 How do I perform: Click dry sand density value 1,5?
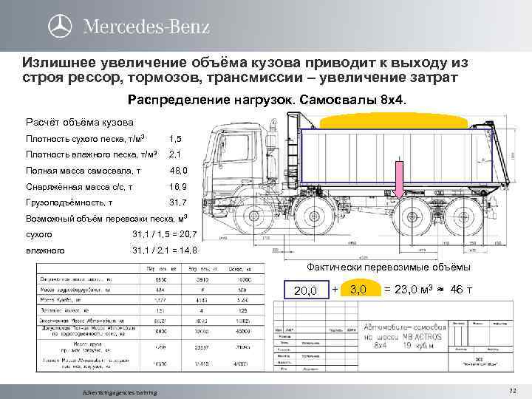pyautogui.click(x=175, y=139)
